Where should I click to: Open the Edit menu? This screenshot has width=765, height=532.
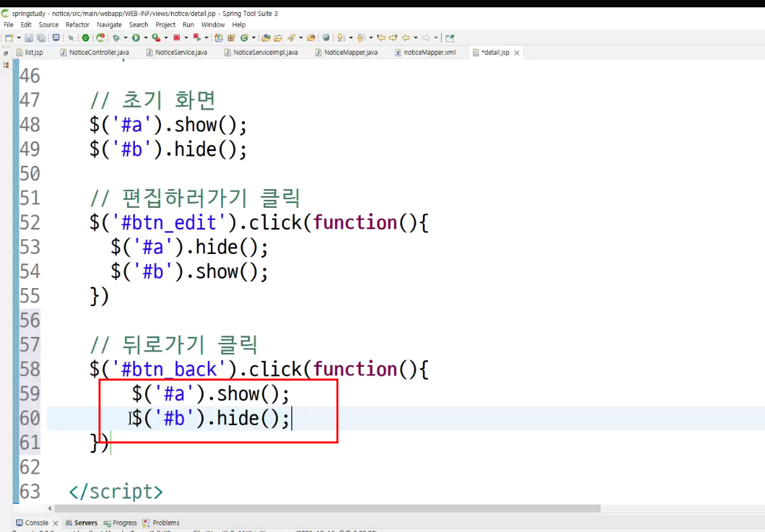click(26, 25)
